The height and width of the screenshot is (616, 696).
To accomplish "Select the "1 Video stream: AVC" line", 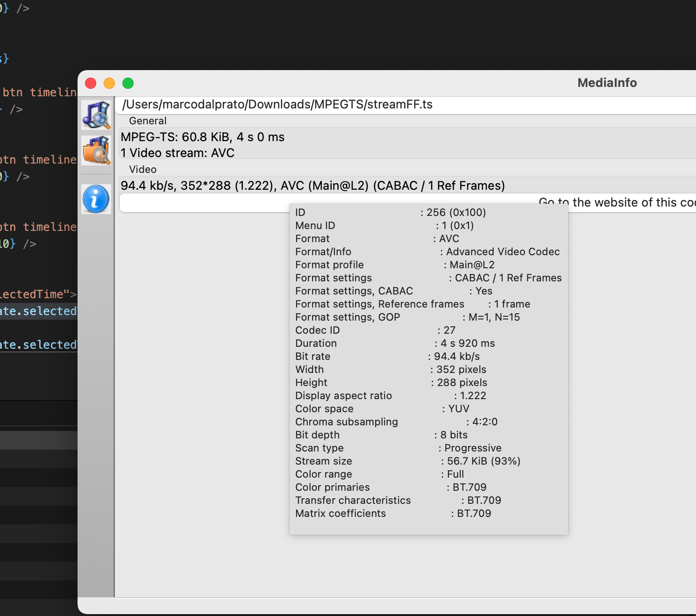I will [x=178, y=153].
